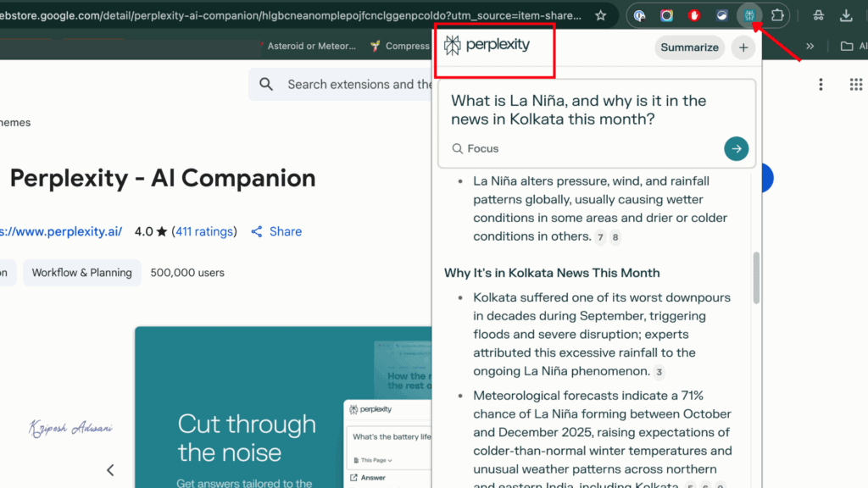Open the downloads icon in the toolbar
Viewport: 868px width, 488px height.
[x=846, y=15]
